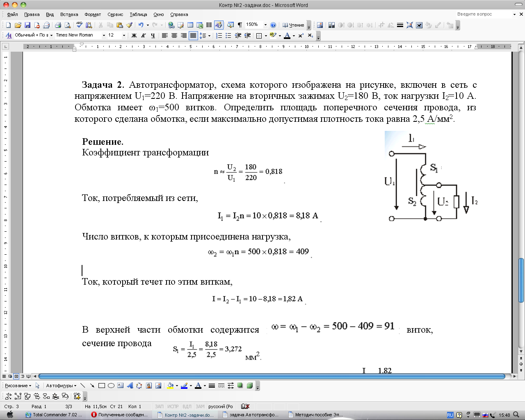Switch to Методич пособие taskbar document
Viewport: 525px width, 420px height.
pos(316,415)
